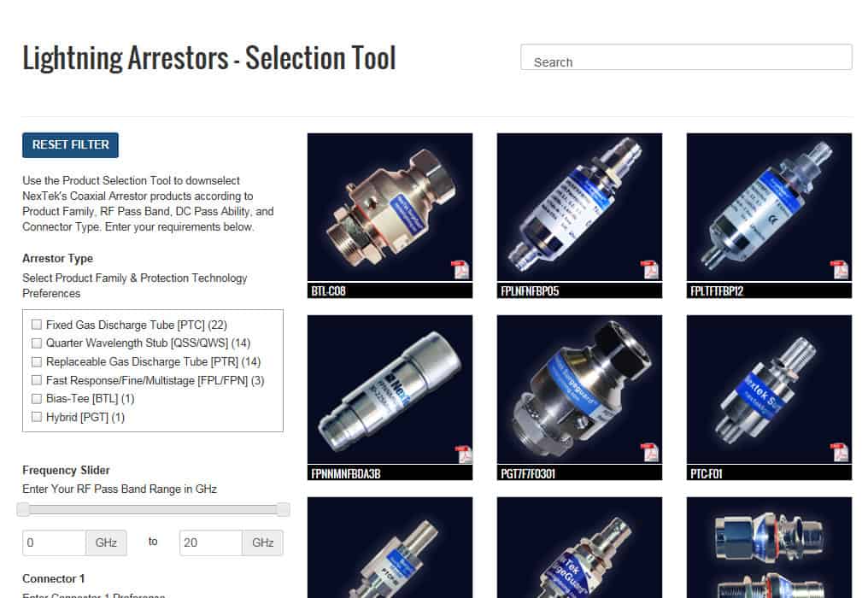The width and height of the screenshot is (868, 598).
Task: Open the FPNNMNFBDA3B product image
Action: 390,390
